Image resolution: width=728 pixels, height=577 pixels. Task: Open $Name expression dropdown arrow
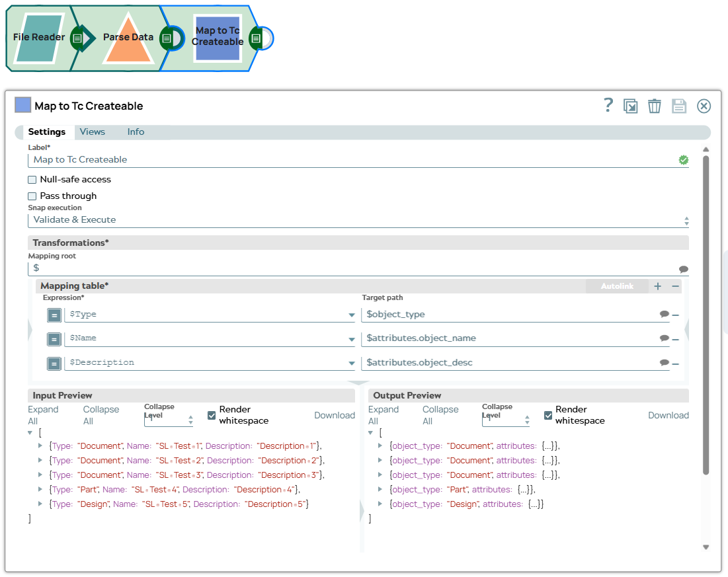click(x=352, y=339)
